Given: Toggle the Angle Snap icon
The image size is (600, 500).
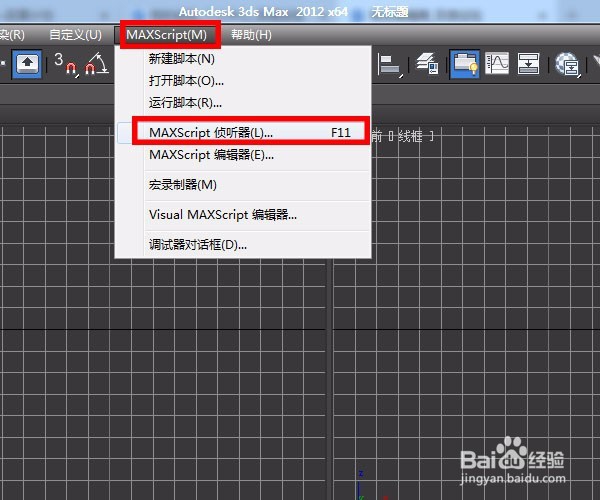Looking at the screenshot, I should [96, 64].
